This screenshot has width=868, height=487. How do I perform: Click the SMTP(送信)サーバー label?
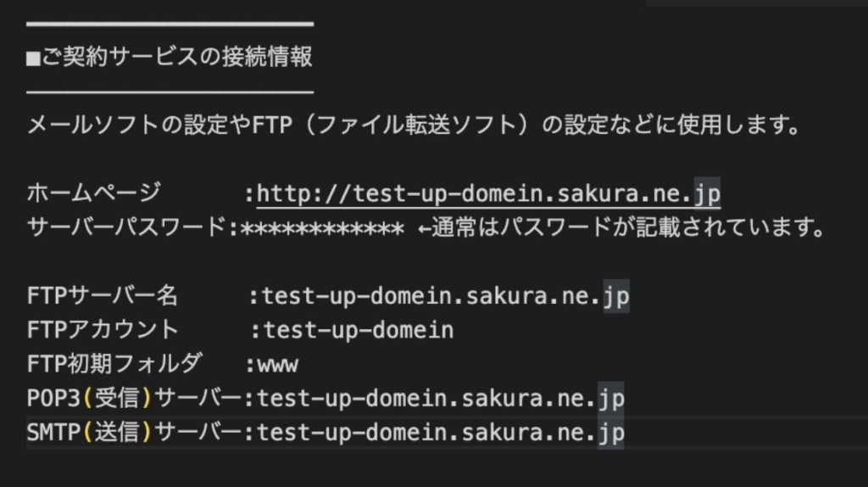coord(135,433)
